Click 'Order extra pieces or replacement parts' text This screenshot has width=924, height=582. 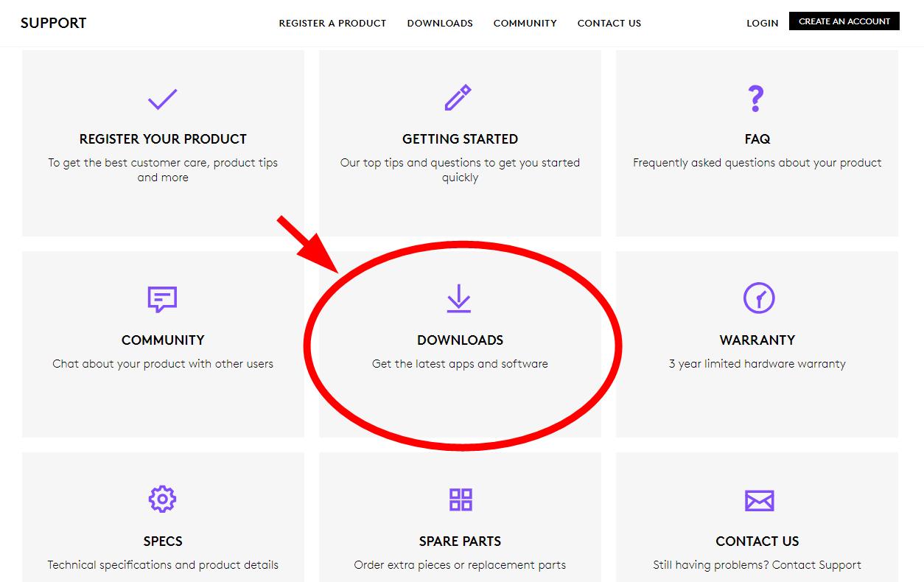(461, 565)
